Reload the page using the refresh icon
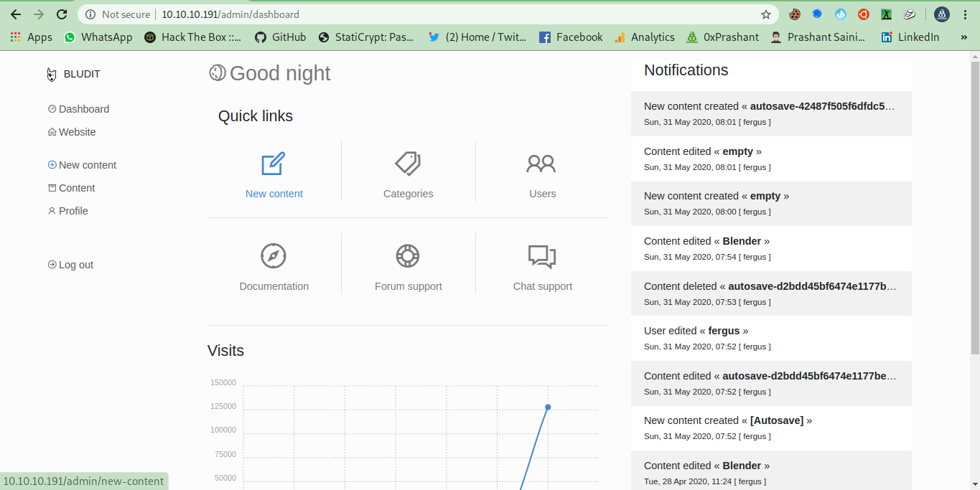980x490 pixels. point(62,14)
